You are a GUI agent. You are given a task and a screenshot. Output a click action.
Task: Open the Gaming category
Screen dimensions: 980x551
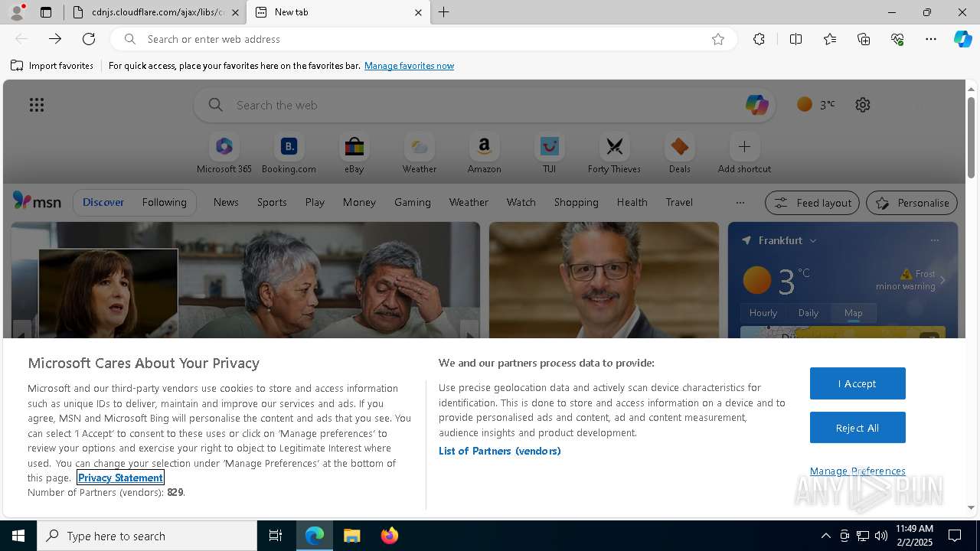413,202
